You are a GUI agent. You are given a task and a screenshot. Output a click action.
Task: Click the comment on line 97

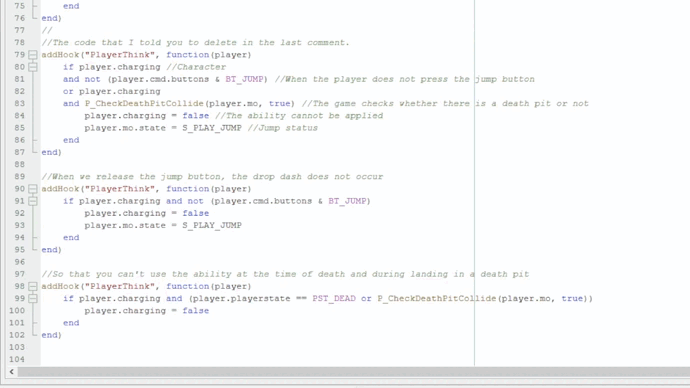(x=285, y=275)
